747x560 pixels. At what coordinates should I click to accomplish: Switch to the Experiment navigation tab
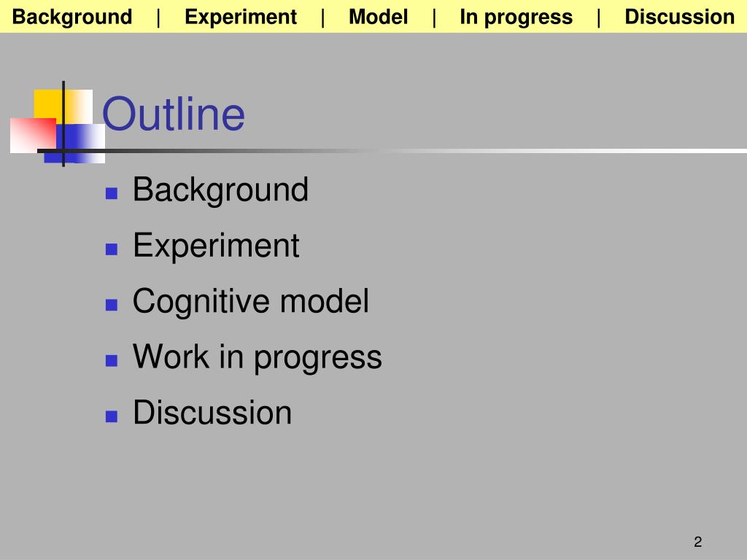click(x=241, y=17)
